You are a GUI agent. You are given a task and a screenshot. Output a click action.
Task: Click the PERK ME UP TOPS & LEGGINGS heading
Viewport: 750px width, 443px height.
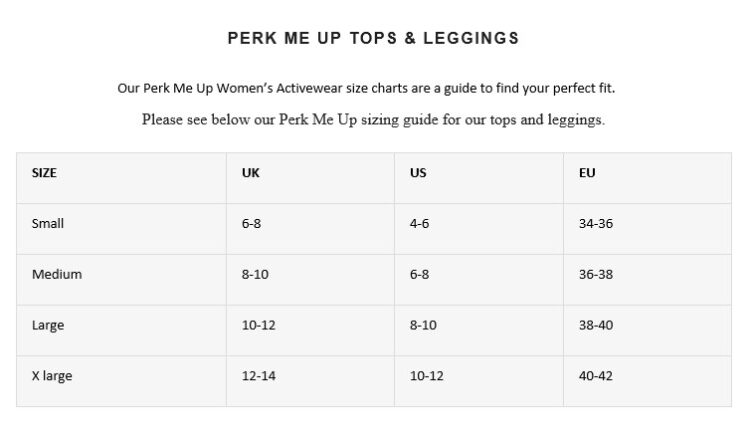[373, 38]
